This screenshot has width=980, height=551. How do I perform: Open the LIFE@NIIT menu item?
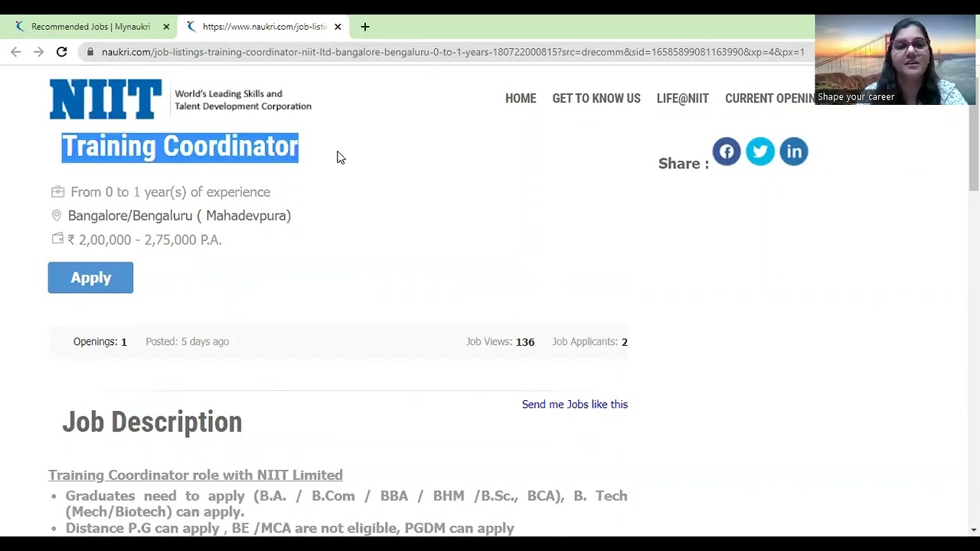[683, 99]
